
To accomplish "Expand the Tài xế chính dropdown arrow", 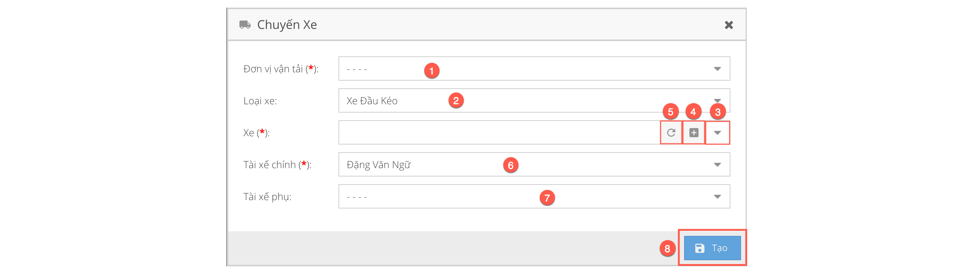I will coord(717,165).
